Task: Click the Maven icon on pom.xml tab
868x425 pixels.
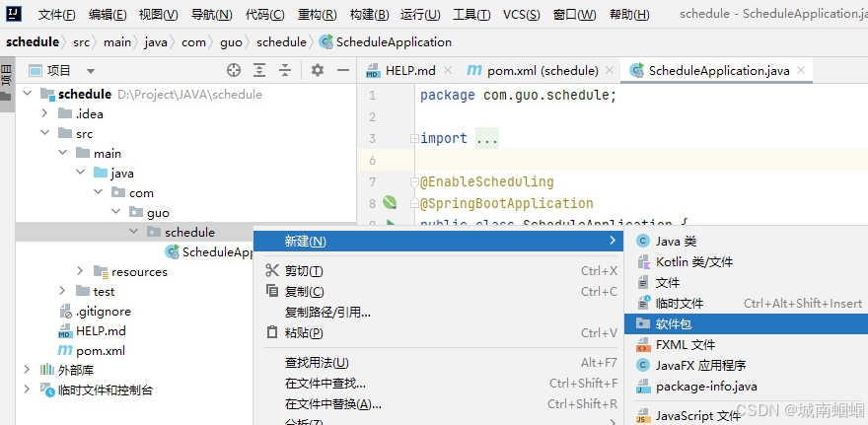Action: coord(474,70)
